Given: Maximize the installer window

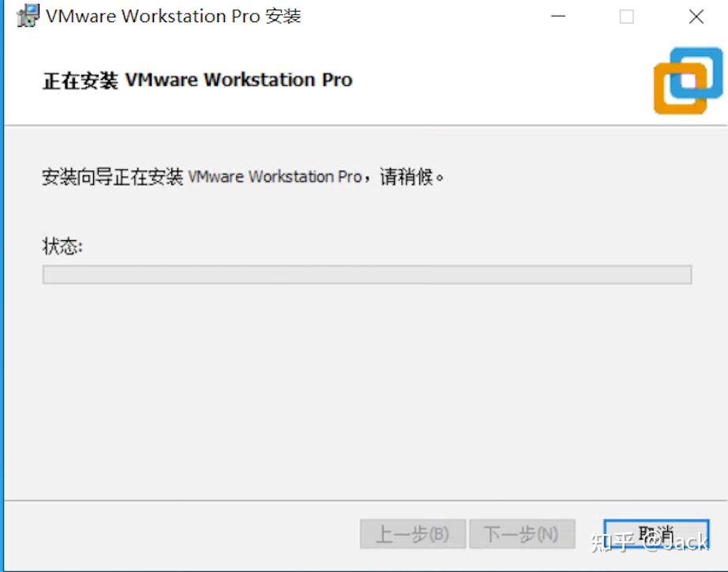Looking at the screenshot, I should pos(627,17).
